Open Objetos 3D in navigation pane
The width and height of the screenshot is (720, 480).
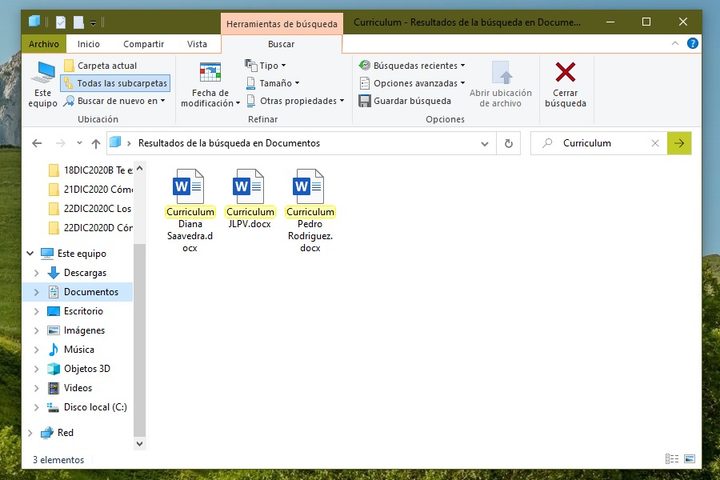point(79,369)
